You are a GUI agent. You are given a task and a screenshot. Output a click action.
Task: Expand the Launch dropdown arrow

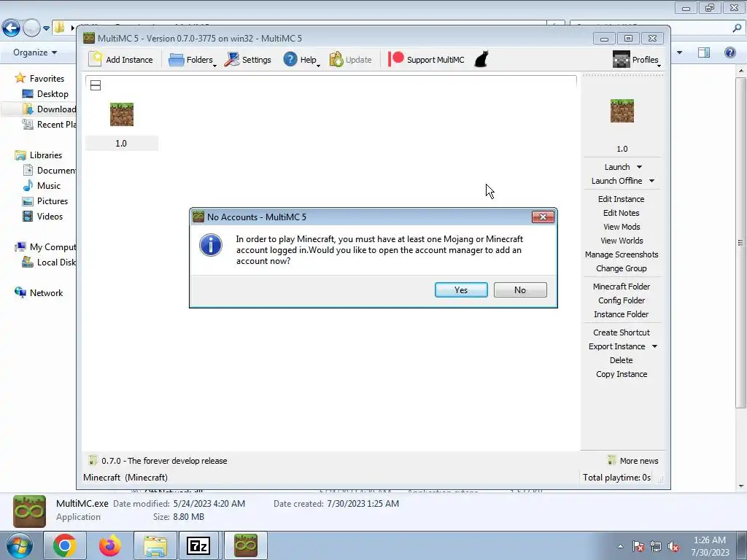pyautogui.click(x=639, y=167)
